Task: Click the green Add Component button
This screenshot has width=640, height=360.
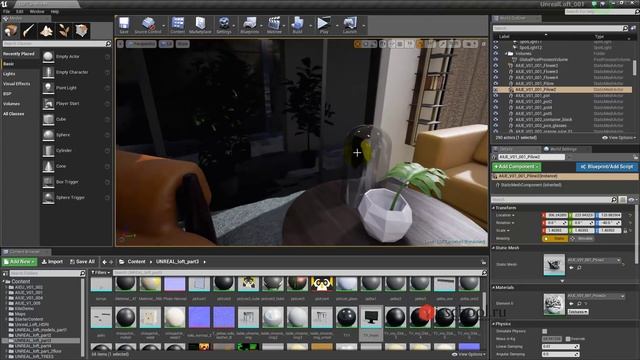Action: [x=516, y=167]
